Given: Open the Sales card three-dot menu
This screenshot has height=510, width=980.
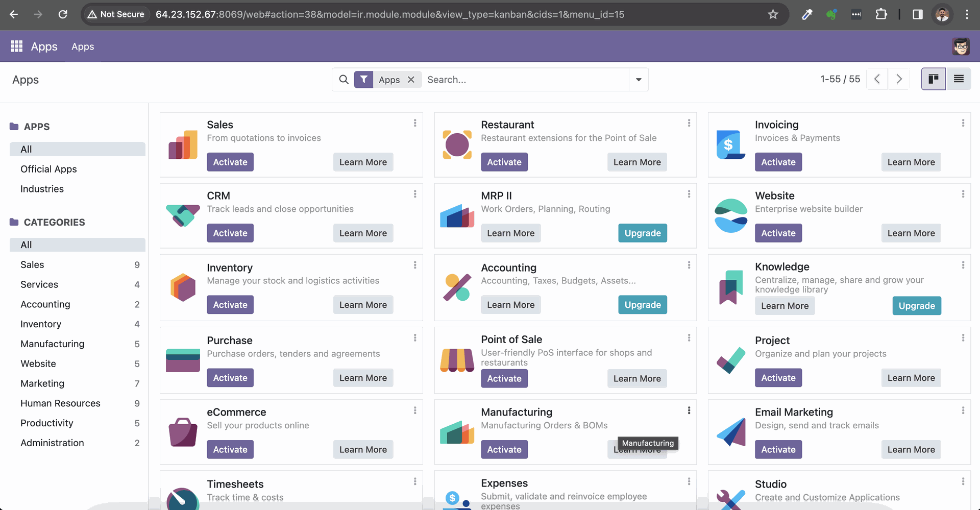Looking at the screenshot, I should (415, 123).
